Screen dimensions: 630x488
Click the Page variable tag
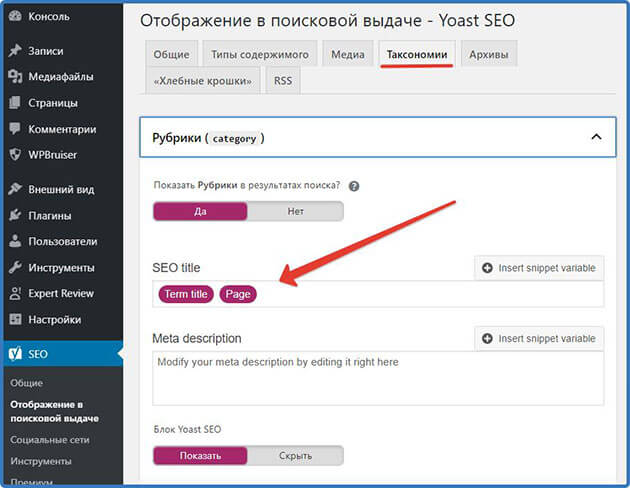pos(238,294)
